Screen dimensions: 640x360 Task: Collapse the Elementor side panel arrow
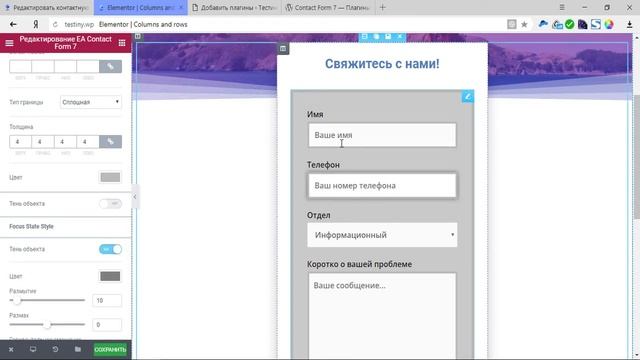coord(135,197)
